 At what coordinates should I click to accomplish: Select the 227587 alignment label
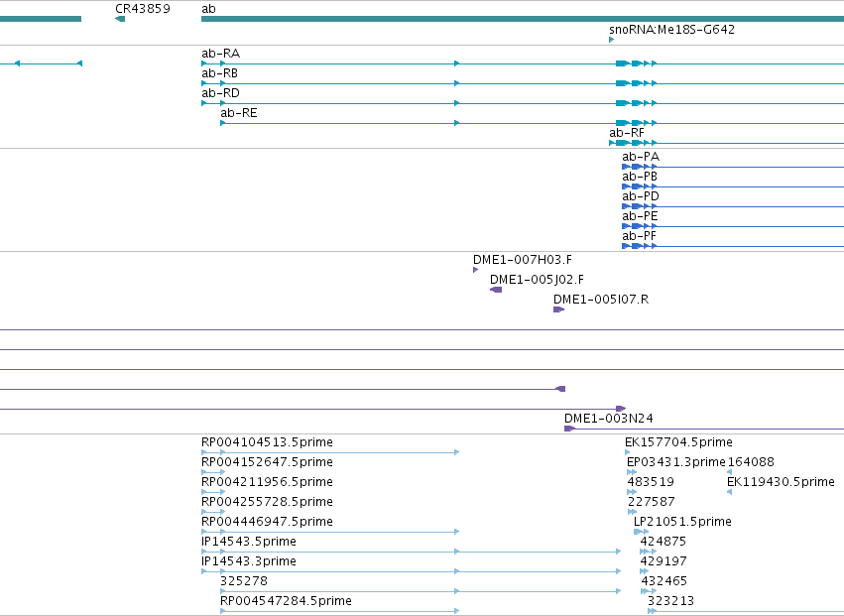(652, 502)
